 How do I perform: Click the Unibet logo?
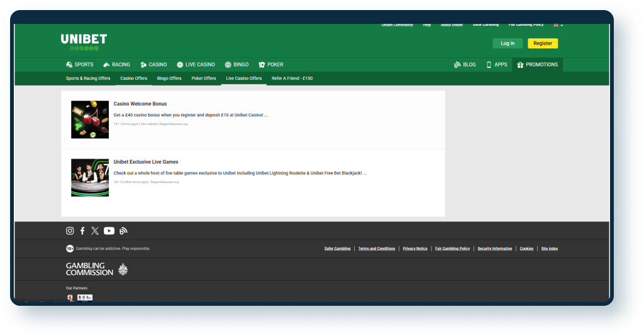(x=84, y=42)
